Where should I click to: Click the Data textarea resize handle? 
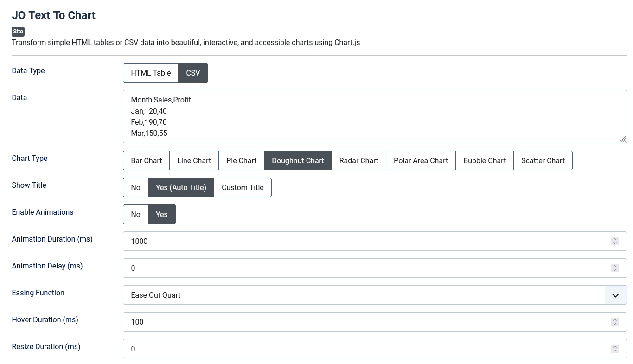click(x=622, y=139)
